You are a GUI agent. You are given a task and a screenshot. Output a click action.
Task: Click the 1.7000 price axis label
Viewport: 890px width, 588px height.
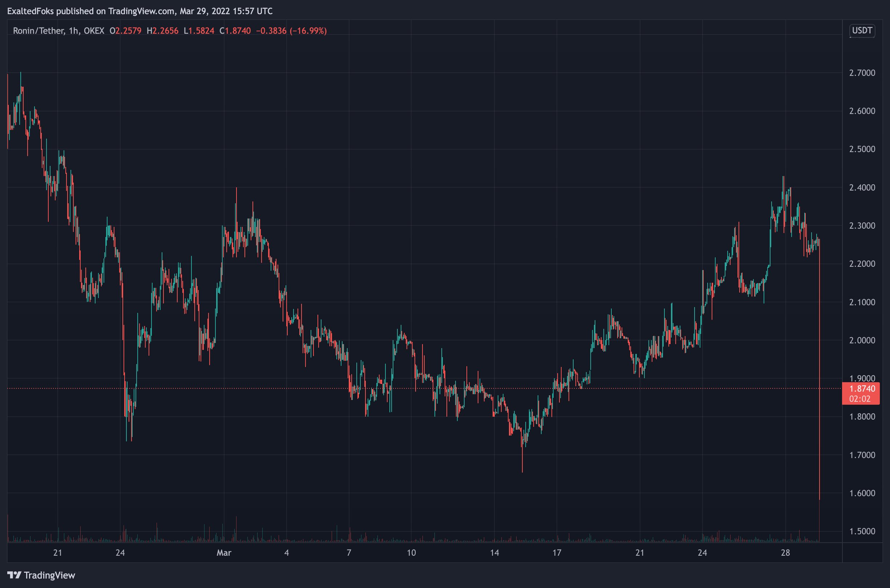(862, 455)
